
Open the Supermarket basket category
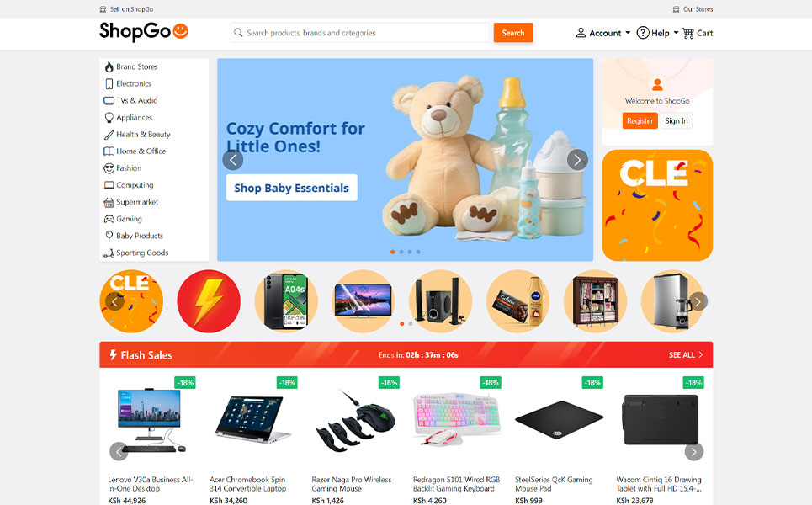[131, 202]
